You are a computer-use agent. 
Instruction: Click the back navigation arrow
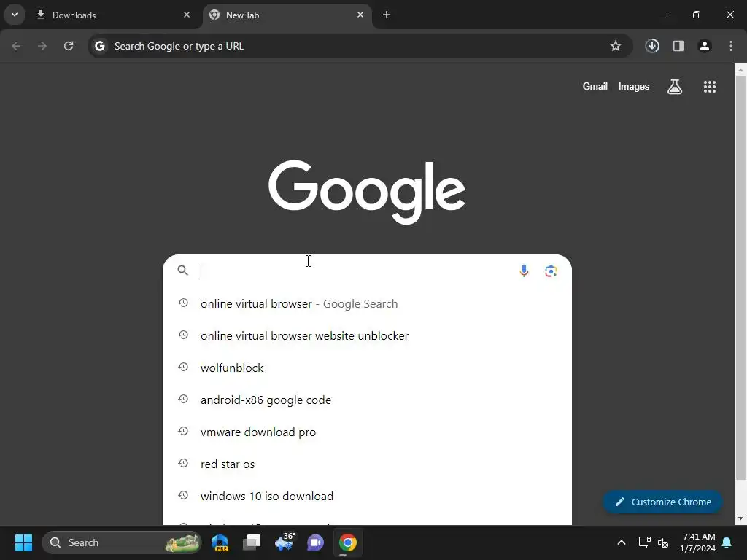(16, 46)
